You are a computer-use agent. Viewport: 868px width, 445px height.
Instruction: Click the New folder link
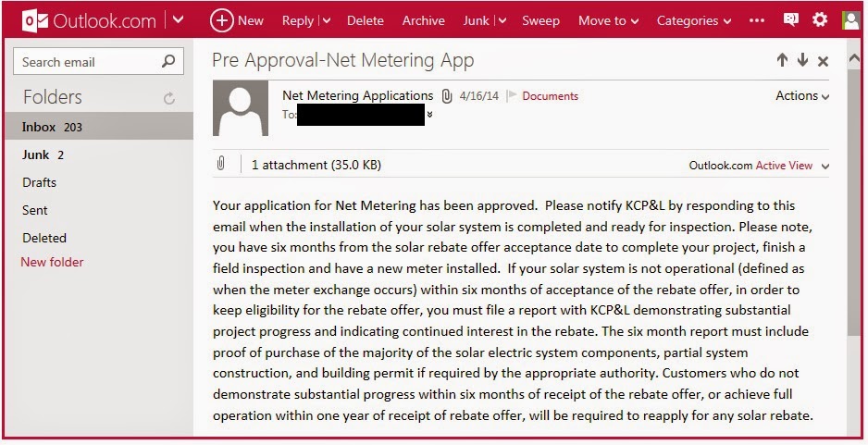coord(52,262)
